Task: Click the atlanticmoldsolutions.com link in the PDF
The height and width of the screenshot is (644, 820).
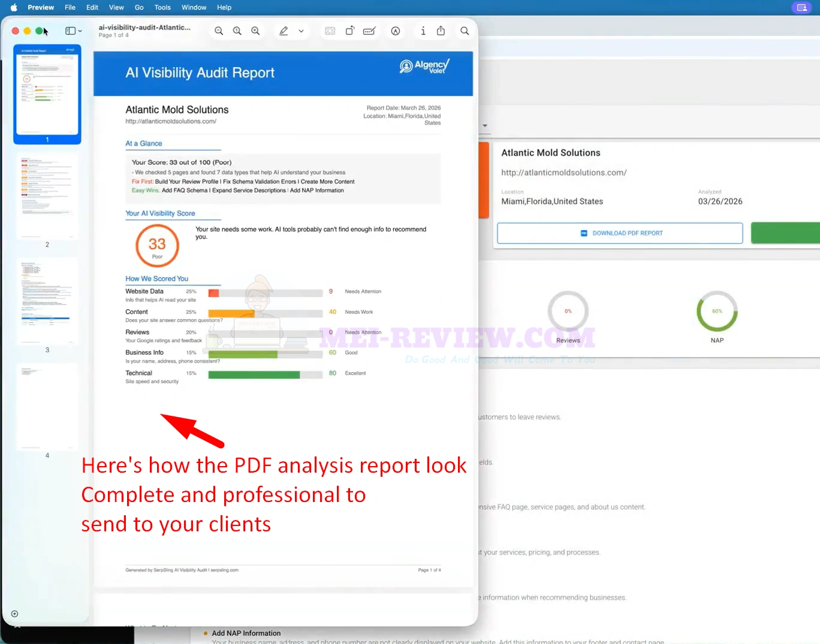Action: click(x=171, y=121)
